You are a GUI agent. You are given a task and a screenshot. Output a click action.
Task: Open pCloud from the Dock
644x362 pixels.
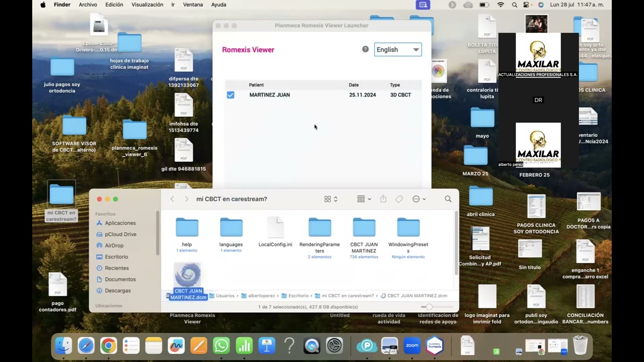point(367,345)
